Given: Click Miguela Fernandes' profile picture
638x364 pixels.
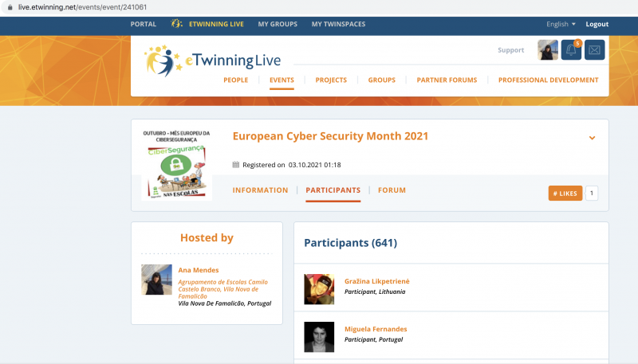Looking at the screenshot, I should point(319,336).
